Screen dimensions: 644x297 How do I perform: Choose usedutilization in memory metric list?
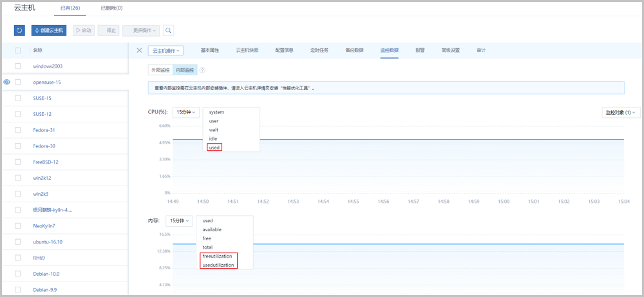point(217,265)
